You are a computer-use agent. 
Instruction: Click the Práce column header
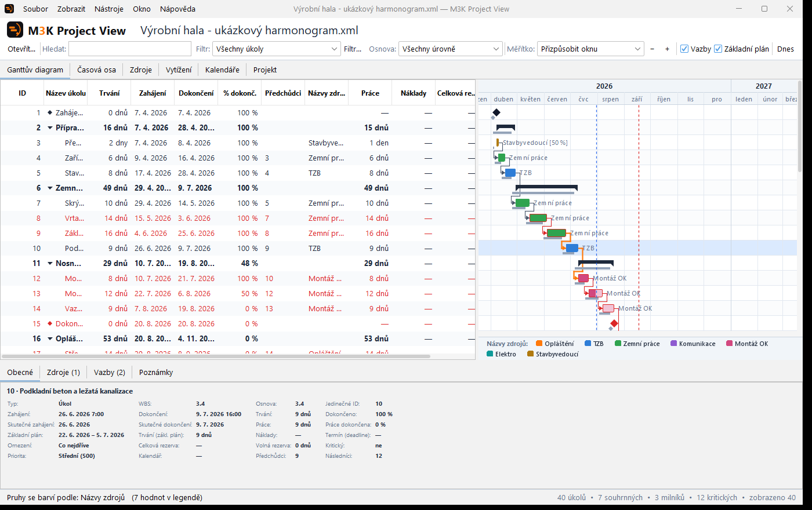370,93
